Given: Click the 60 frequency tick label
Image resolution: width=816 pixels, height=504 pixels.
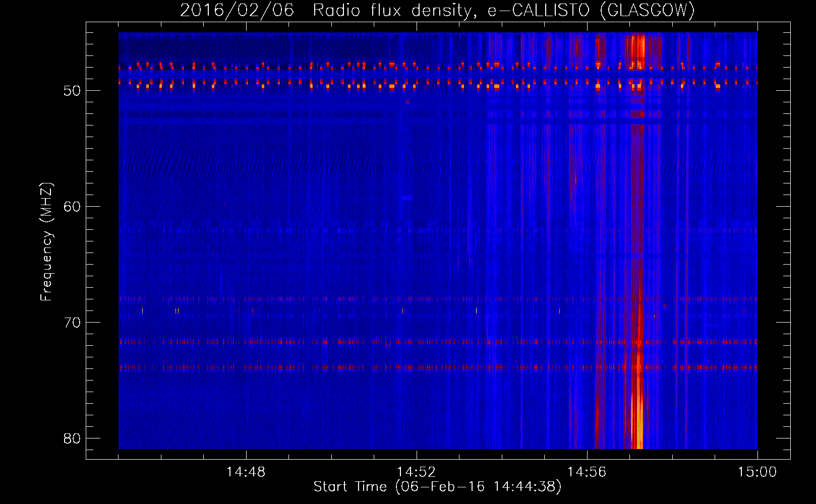Looking at the screenshot, I should pyautogui.click(x=72, y=207).
